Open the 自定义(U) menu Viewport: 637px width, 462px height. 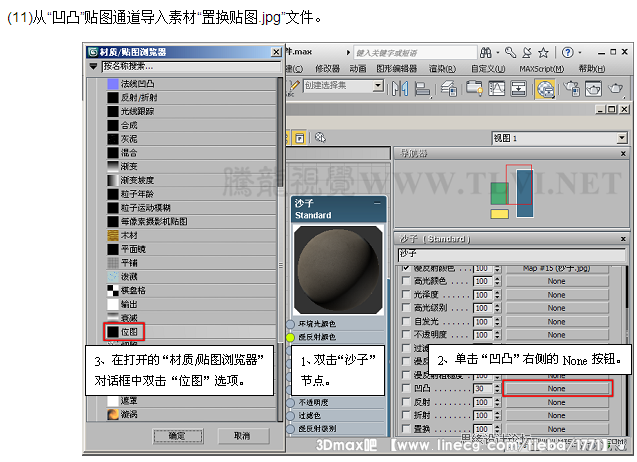pyautogui.click(x=488, y=69)
